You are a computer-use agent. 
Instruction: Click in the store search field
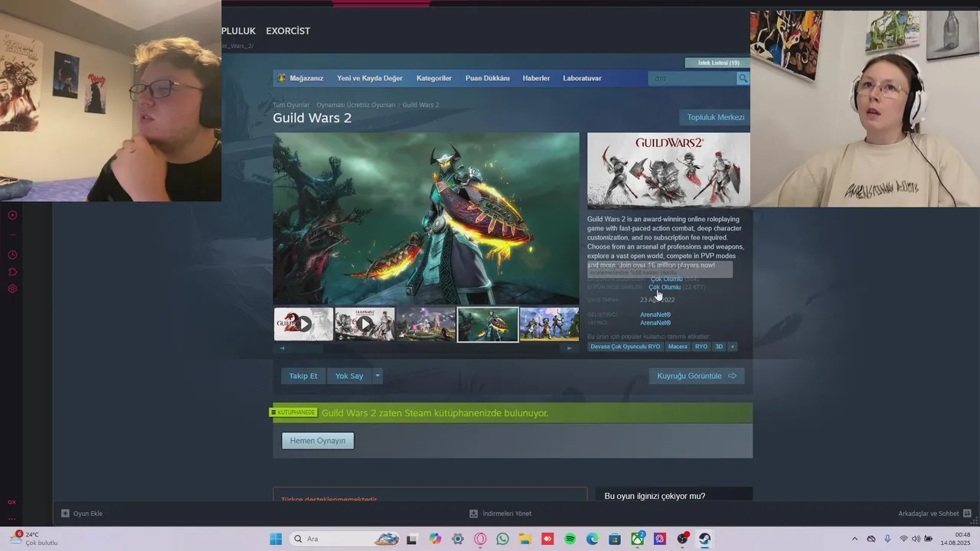click(692, 78)
